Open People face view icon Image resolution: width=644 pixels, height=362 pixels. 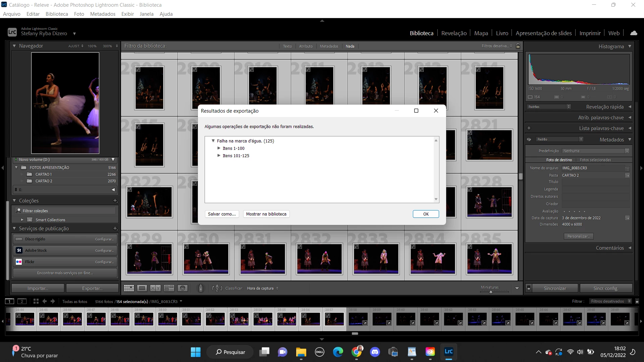click(182, 288)
